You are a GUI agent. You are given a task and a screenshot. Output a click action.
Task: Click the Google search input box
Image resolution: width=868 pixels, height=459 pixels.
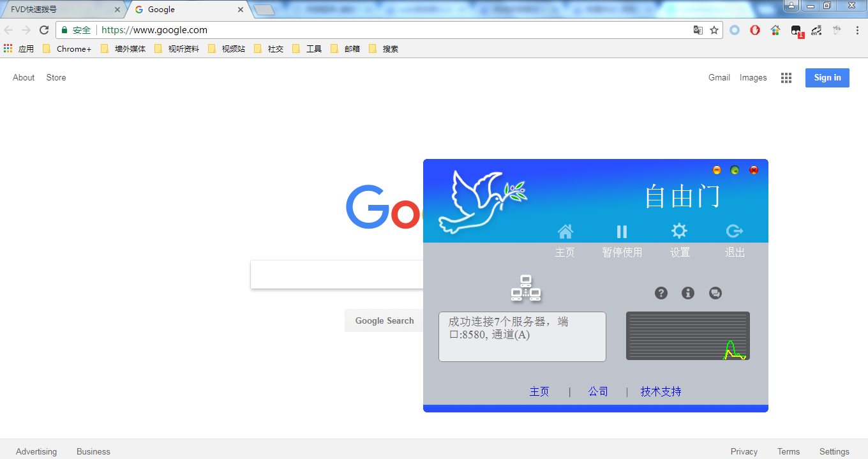(337, 275)
